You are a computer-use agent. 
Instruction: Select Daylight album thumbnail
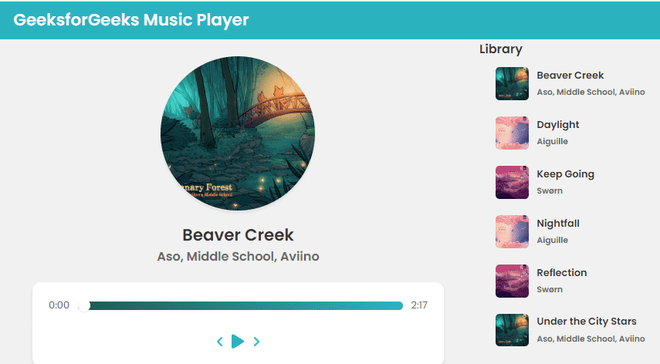512,133
